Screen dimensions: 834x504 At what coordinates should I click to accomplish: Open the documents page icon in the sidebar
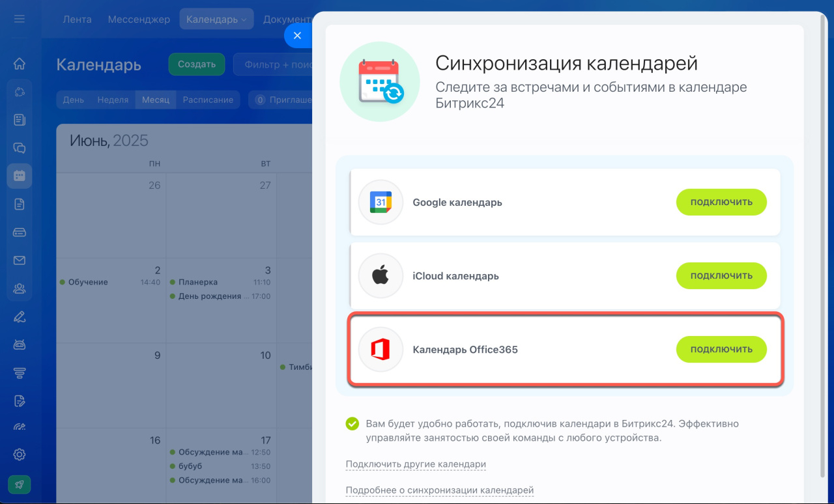click(x=20, y=204)
